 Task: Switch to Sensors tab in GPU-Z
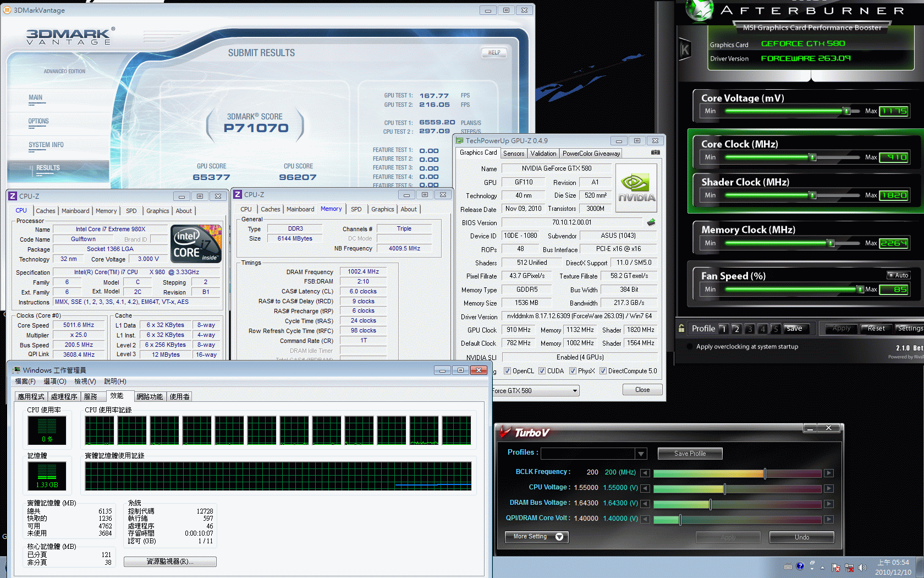click(514, 154)
